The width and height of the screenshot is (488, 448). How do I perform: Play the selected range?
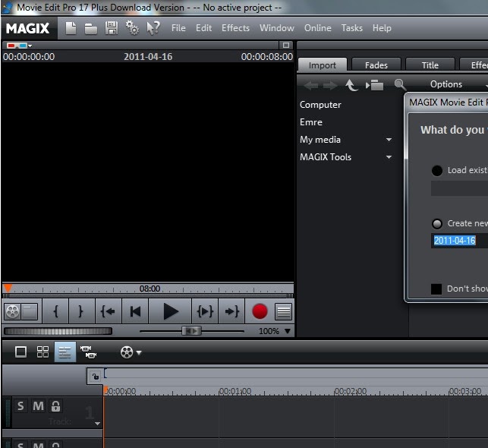coord(205,311)
